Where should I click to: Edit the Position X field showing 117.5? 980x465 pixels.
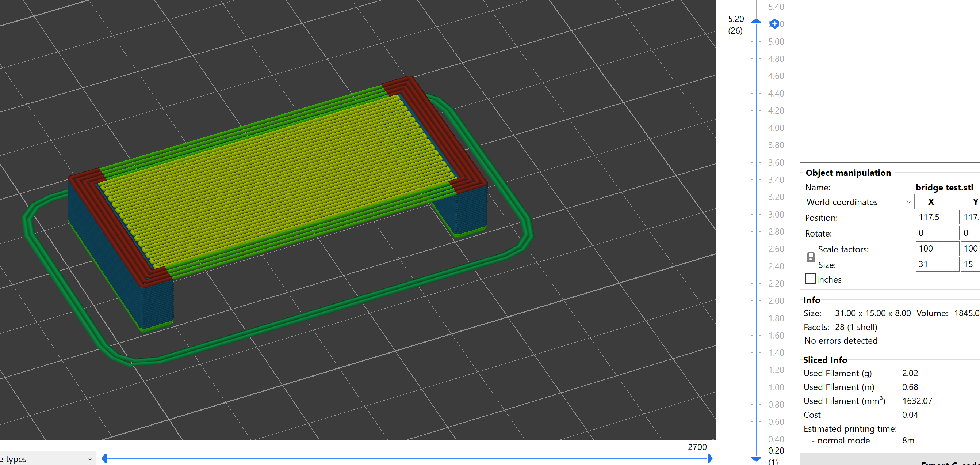937,217
